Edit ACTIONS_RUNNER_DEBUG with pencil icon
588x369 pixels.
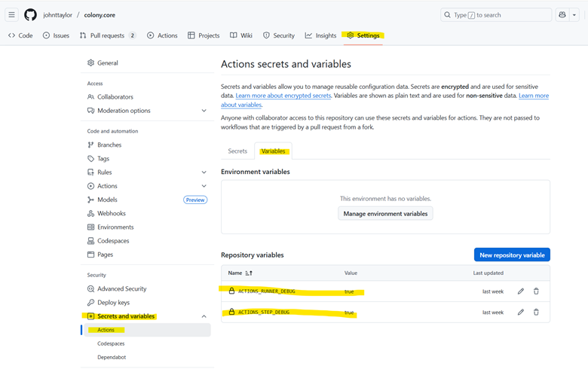(x=521, y=291)
